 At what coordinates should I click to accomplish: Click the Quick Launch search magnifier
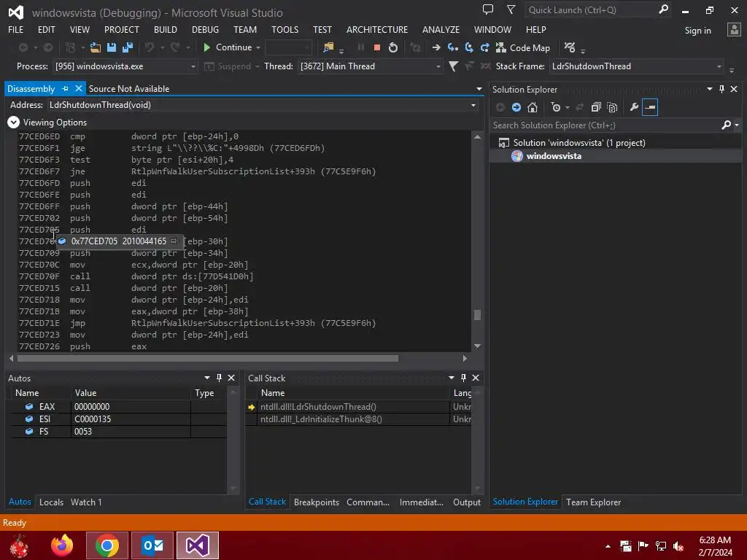(663, 9)
